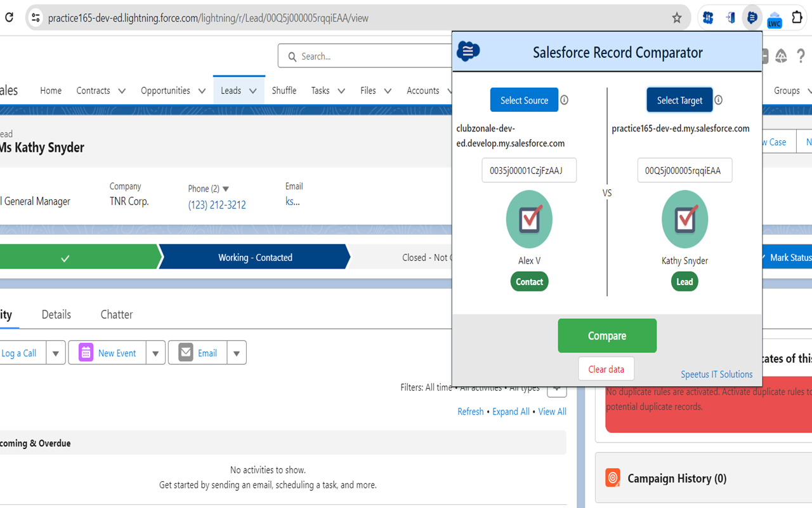Click the Salesforce global Search box
This screenshot has height=508, width=812.
click(365, 56)
